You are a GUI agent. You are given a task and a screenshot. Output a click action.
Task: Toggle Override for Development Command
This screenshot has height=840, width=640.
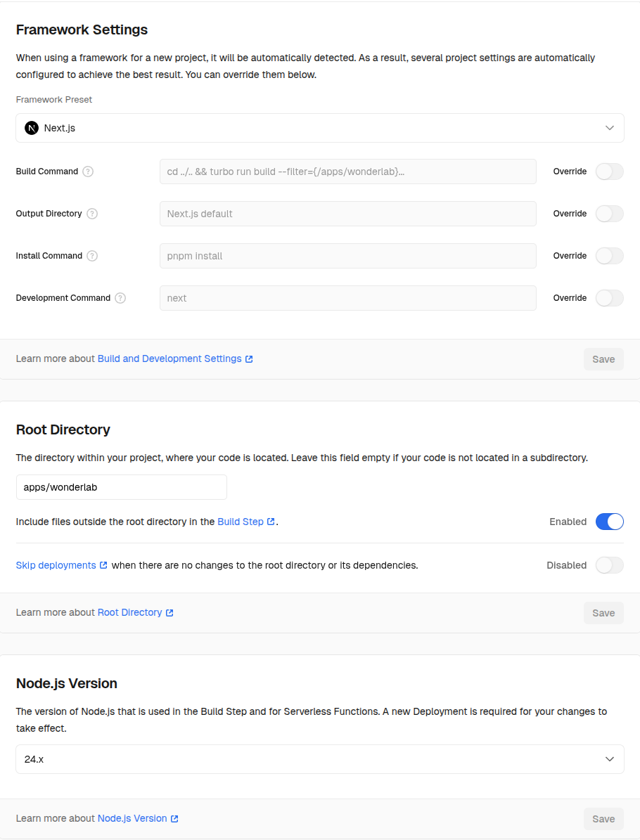tap(609, 298)
